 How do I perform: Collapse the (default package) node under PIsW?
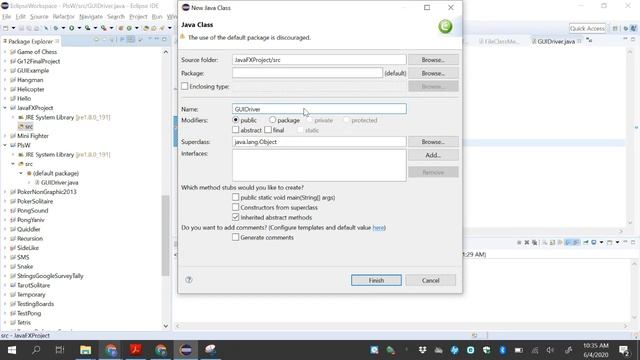coord(21,173)
